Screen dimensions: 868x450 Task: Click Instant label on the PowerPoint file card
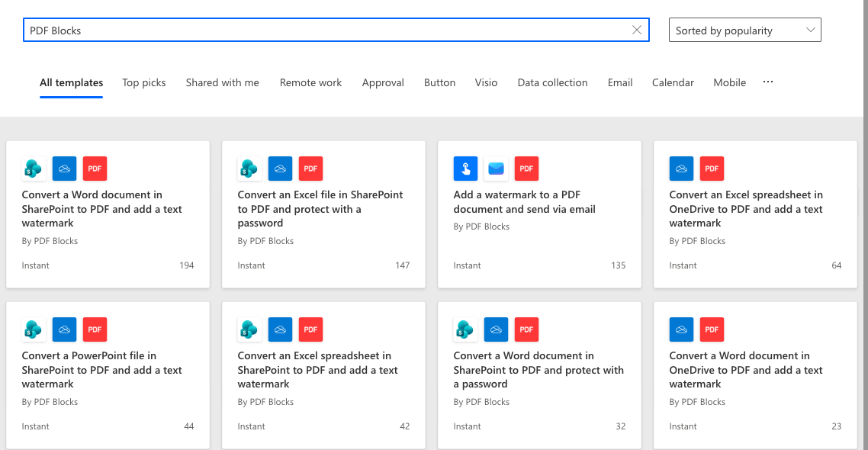click(x=35, y=426)
